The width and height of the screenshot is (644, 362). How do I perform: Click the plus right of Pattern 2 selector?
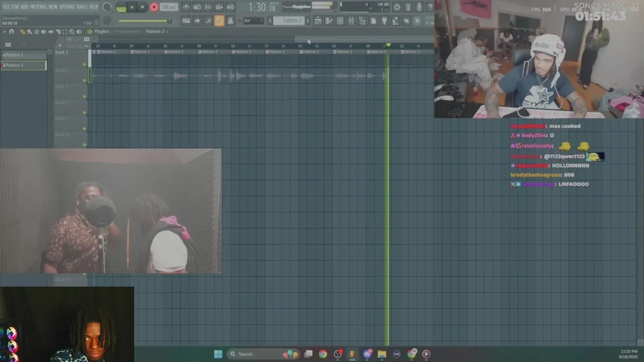308,21
